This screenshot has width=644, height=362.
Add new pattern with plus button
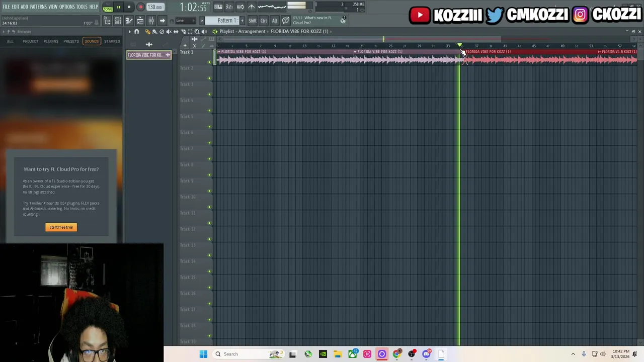pos(242,21)
